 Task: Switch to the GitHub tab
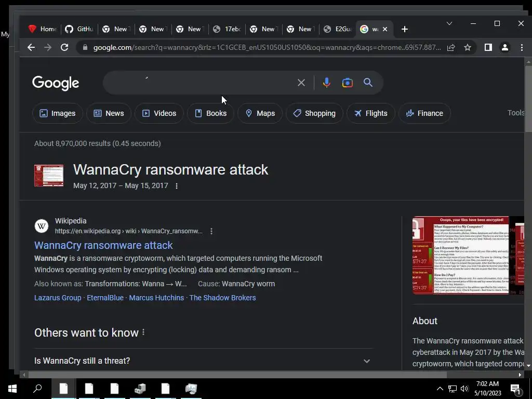[x=79, y=29]
